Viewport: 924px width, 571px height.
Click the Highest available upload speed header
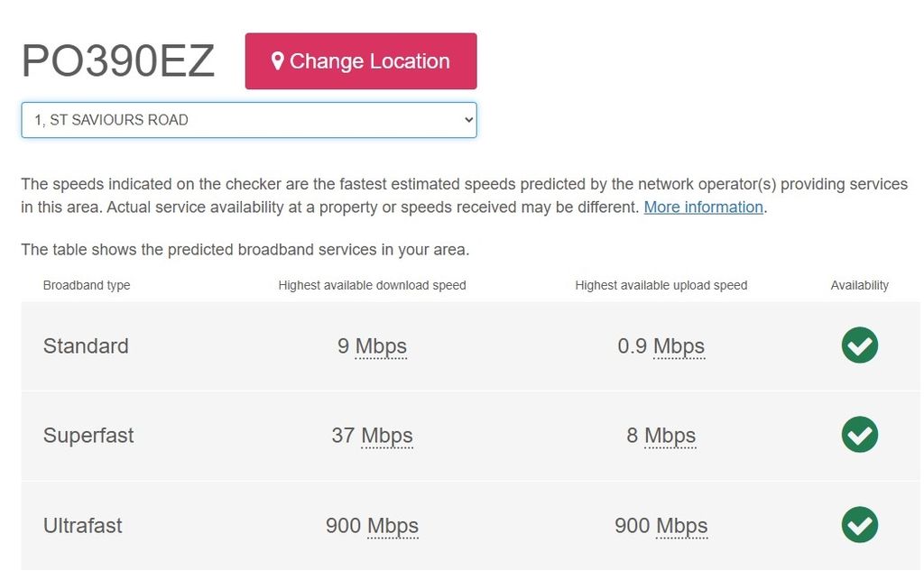point(661,286)
